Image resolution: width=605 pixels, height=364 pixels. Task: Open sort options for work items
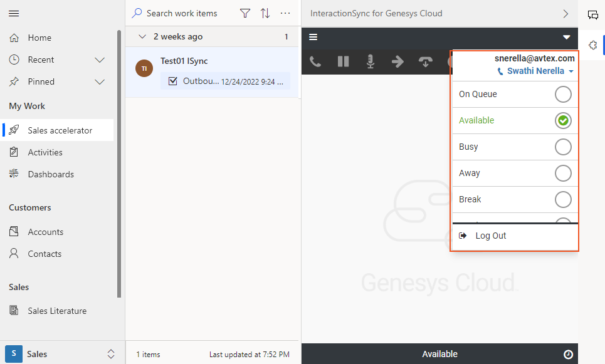tap(265, 14)
